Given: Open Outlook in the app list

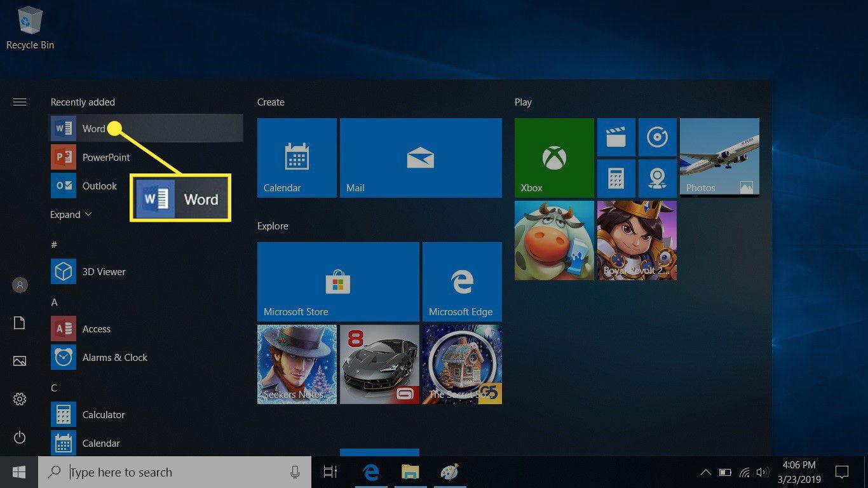Looking at the screenshot, I should (146, 186).
